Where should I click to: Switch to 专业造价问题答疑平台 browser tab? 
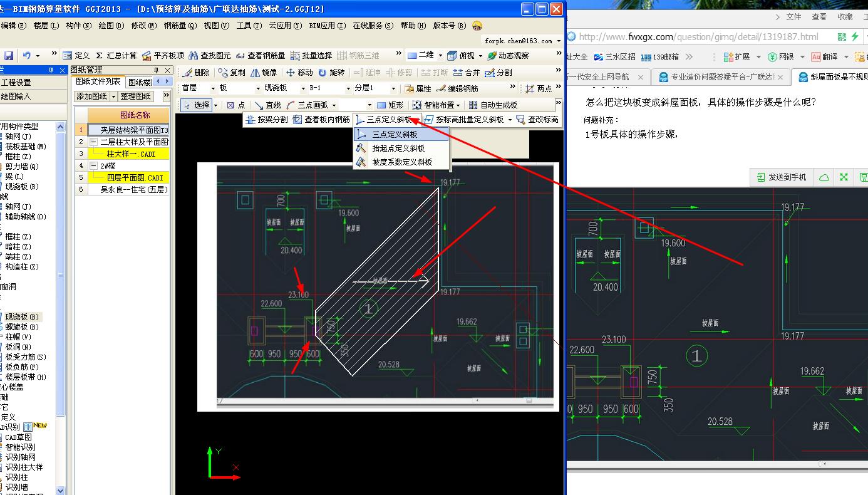721,77
